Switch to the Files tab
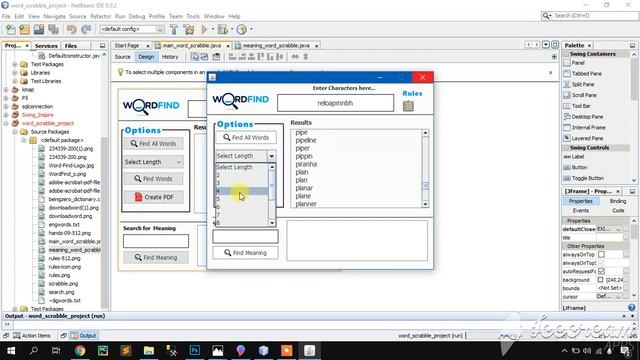Image resolution: width=640 pixels, height=360 pixels. (x=71, y=46)
